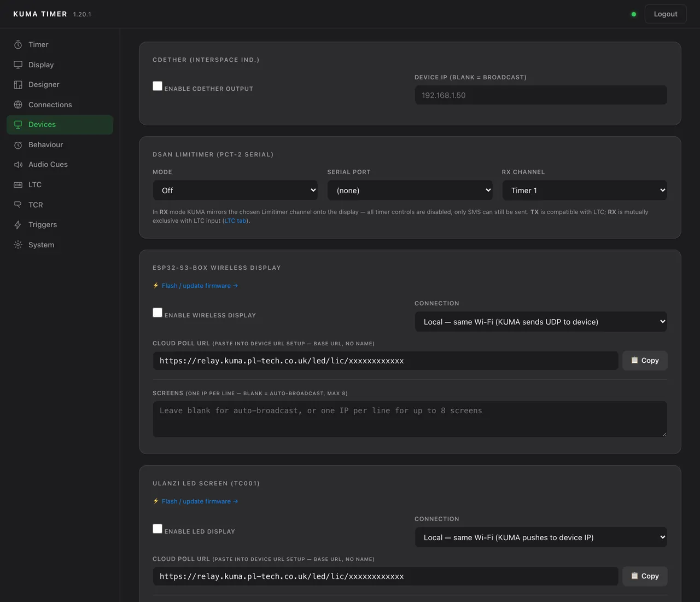
Task: Open the Designer page
Action: point(60,85)
